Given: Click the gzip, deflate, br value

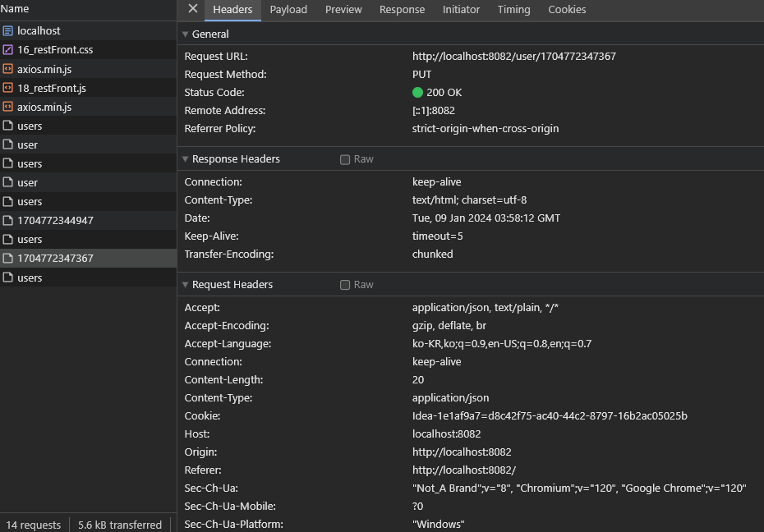Looking at the screenshot, I should [449, 326].
